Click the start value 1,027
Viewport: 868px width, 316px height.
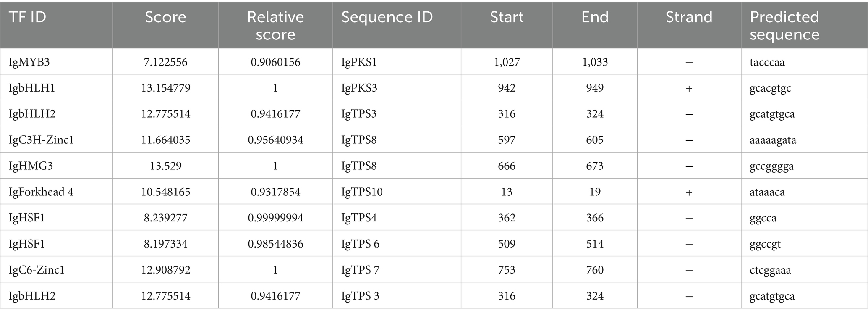point(507,62)
